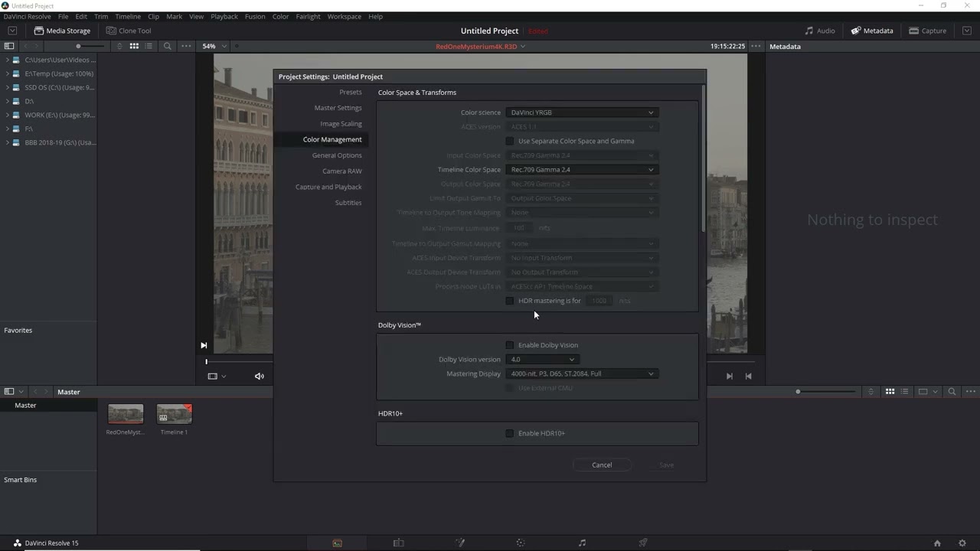980x551 pixels.
Task: Switch to the Edit page icon
Action: pos(398,543)
